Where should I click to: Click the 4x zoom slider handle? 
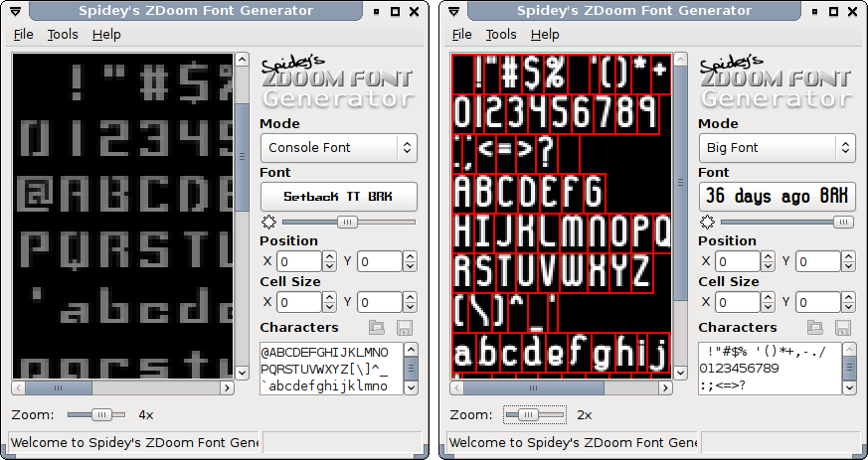100,413
